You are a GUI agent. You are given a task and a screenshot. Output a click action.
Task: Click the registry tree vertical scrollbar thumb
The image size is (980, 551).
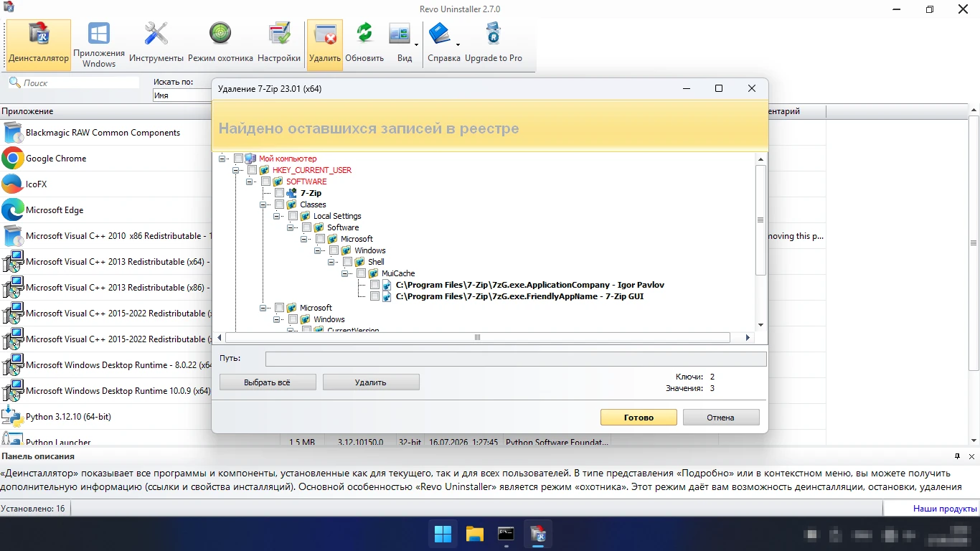pos(760,220)
